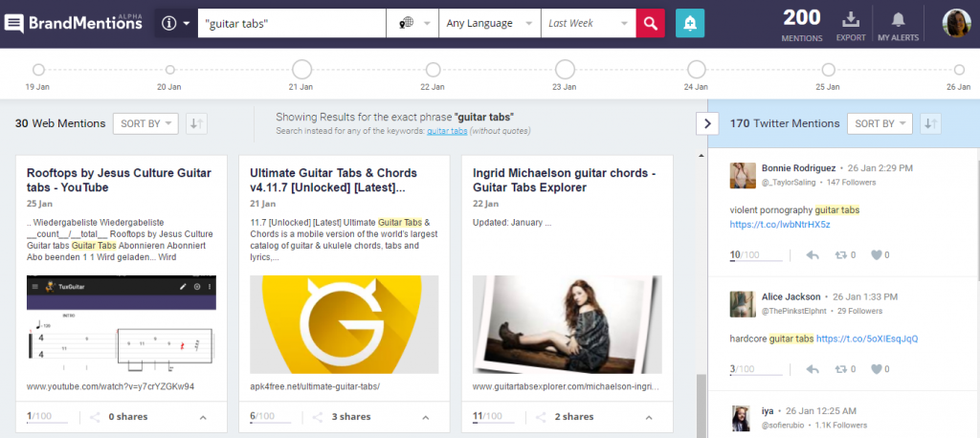Expand the Ultimate Guitar Tabs card chevron
The width and height of the screenshot is (980, 438).
tap(426, 417)
